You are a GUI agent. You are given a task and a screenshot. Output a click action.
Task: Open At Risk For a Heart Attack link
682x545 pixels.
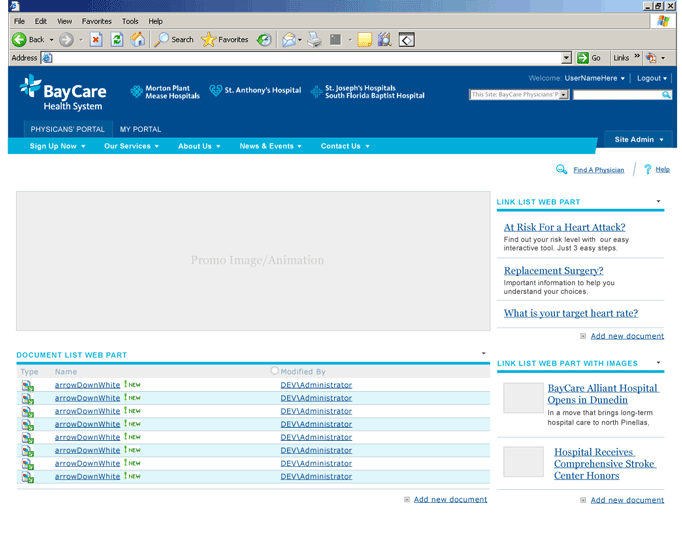pyautogui.click(x=565, y=227)
